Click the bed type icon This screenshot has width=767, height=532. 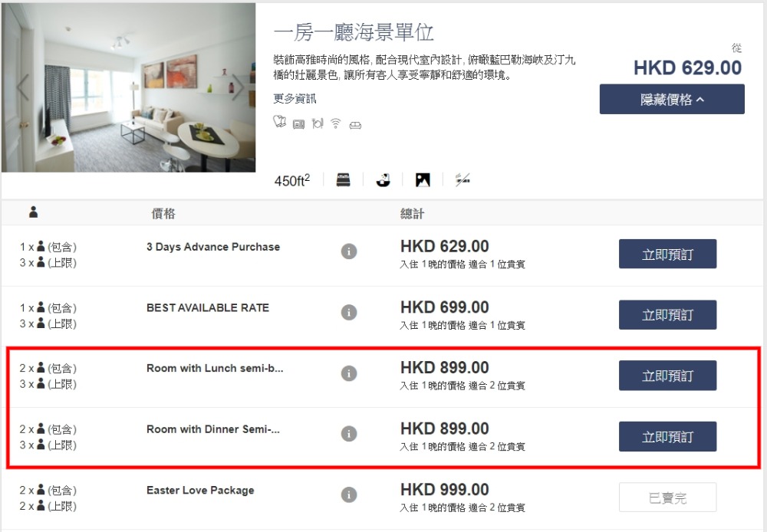click(x=344, y=180)
